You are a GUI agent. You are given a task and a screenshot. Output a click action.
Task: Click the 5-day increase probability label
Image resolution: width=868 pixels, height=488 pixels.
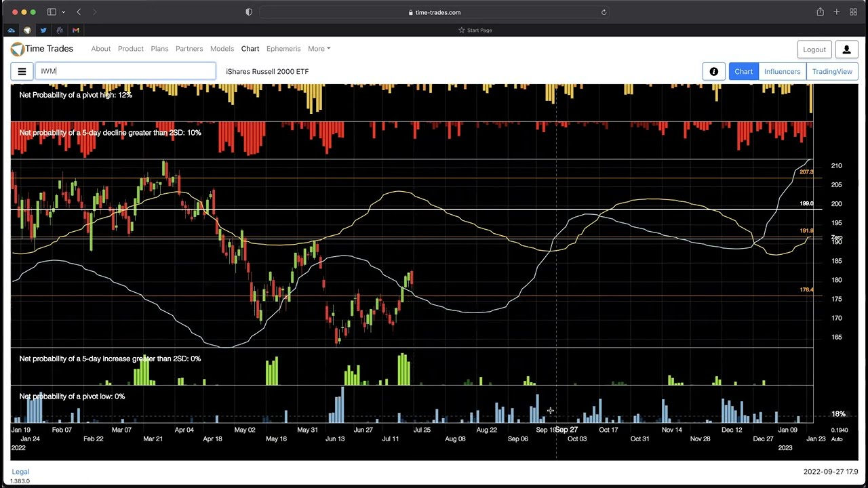pyautogui.click(x=110, y=359)
